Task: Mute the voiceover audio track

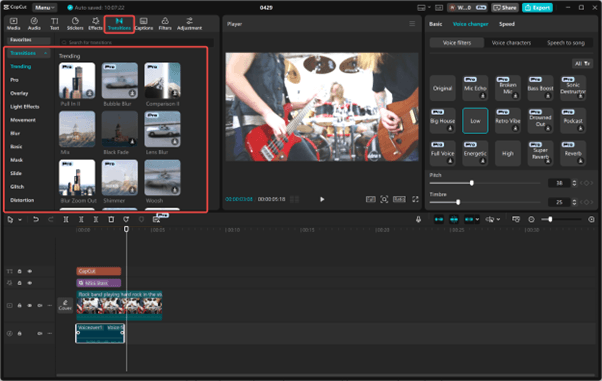Action: click(40, 333)
